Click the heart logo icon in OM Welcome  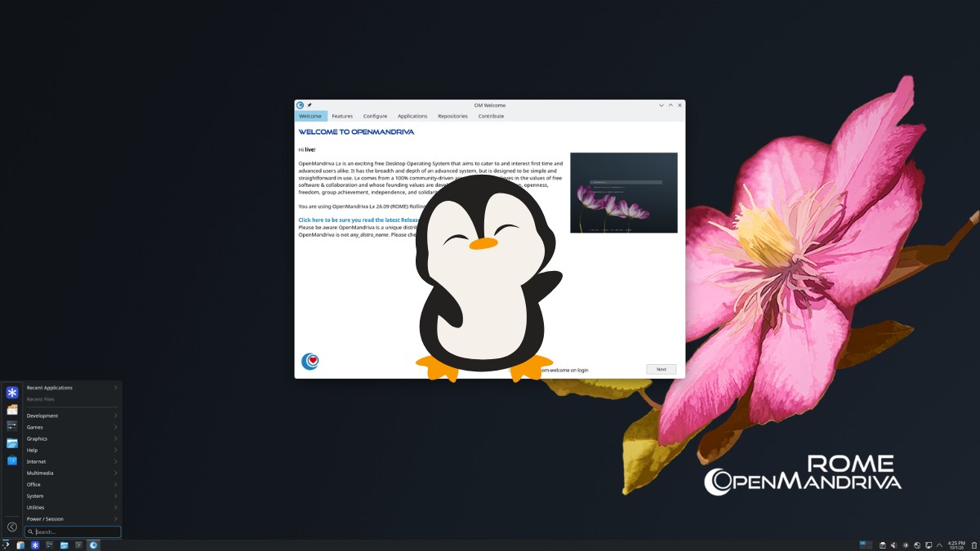(x=310, y=361)
